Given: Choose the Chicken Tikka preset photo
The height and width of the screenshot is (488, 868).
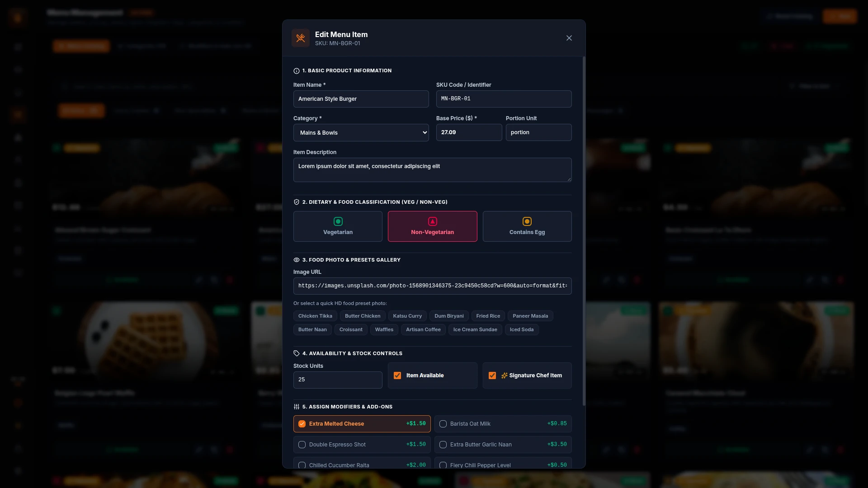Looking at the screenshot, I should tap(315, 316).
